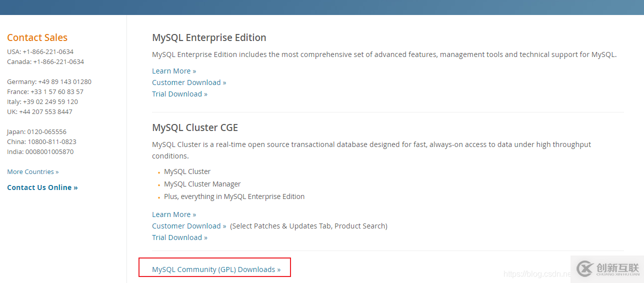Click the Chuangxin Hulian watermark logo icon
The image size is (644, 283).
pyautogui.click(x=584, y=269)
